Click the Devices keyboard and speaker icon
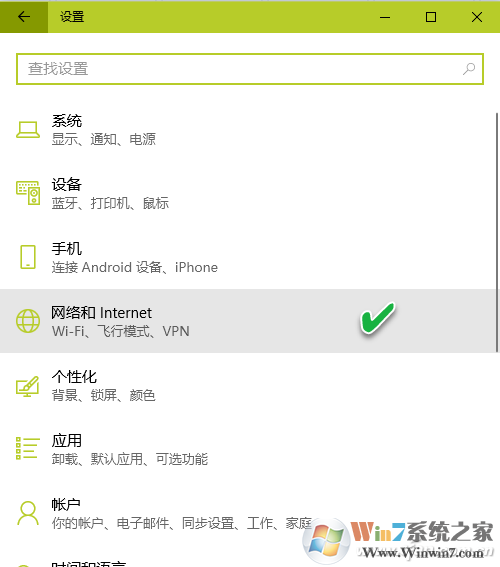Screen dimensions: 500x567 tap(28, 193)
